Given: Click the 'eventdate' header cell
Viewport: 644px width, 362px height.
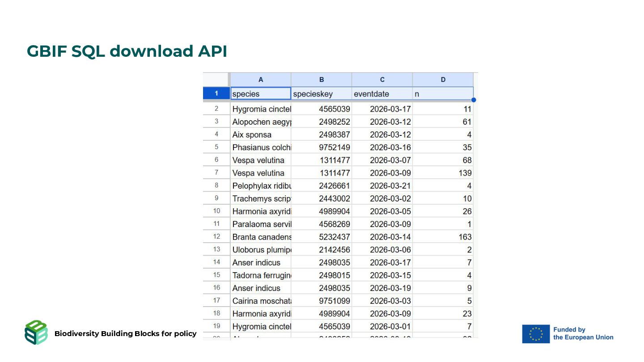Looking at the screenshot, I should [382, 94].
